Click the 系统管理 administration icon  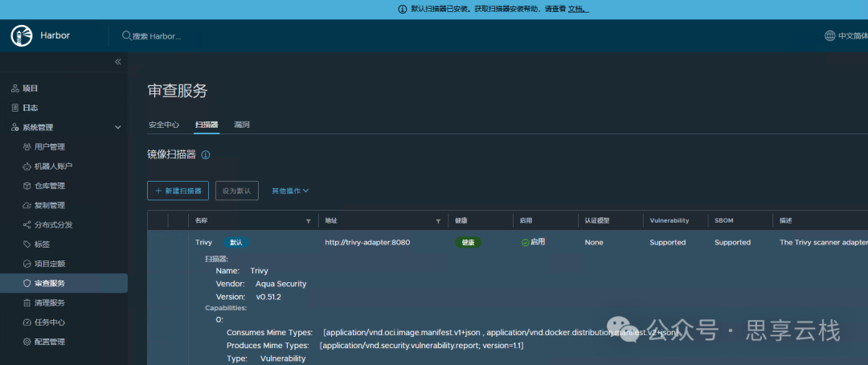point(15,127)
